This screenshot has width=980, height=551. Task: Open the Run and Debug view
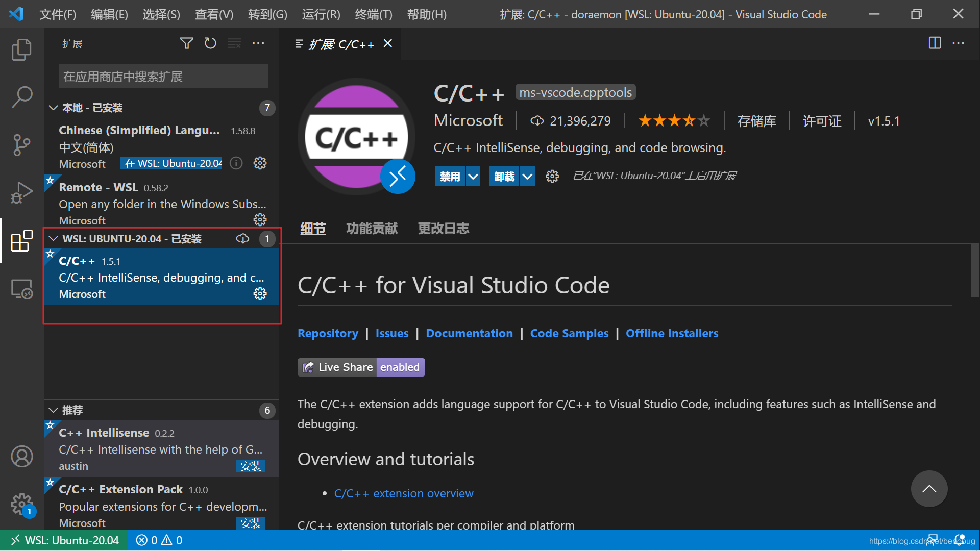click(x=21, y=193)
